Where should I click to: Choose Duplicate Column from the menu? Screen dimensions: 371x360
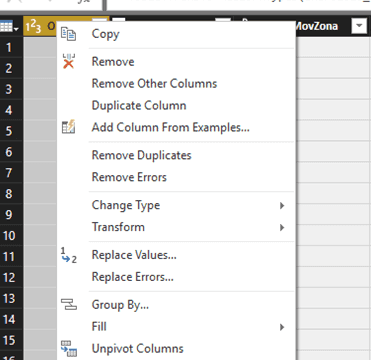[139, 105]
